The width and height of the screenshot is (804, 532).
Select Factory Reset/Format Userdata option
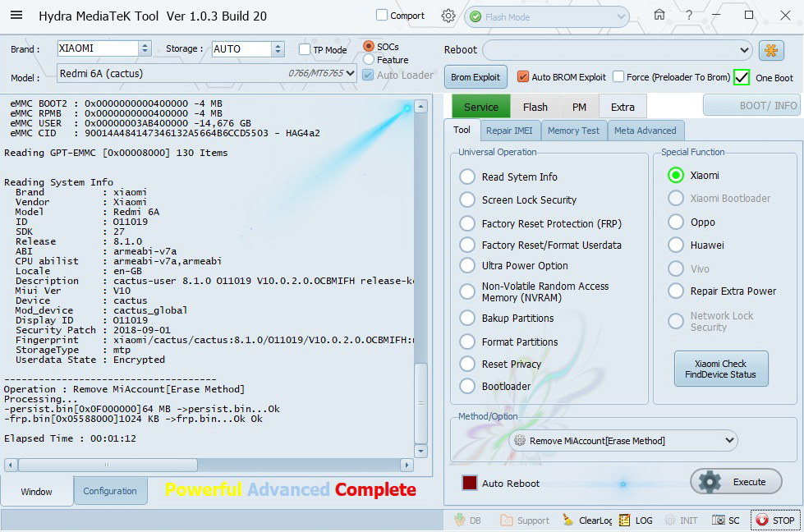467,245
